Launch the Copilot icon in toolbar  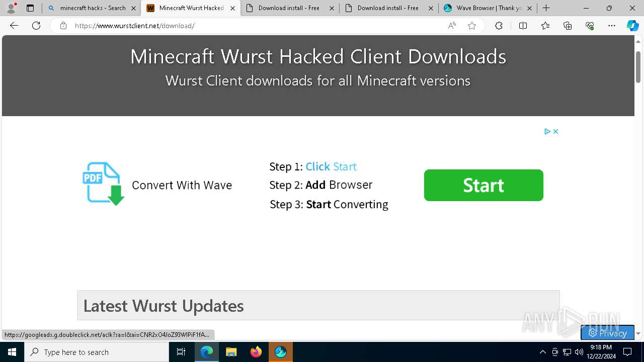(x=632, y=26)
